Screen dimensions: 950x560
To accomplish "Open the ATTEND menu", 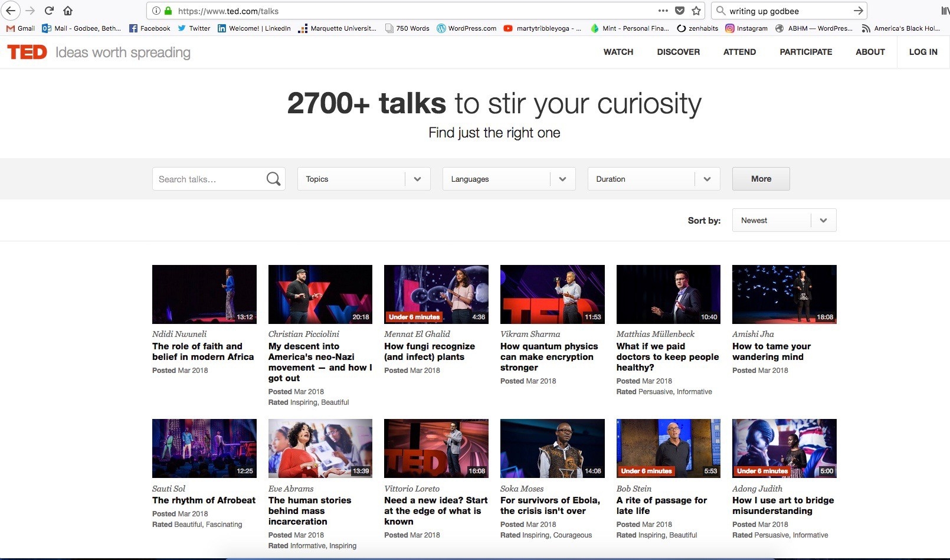I will tap(740, 52).
